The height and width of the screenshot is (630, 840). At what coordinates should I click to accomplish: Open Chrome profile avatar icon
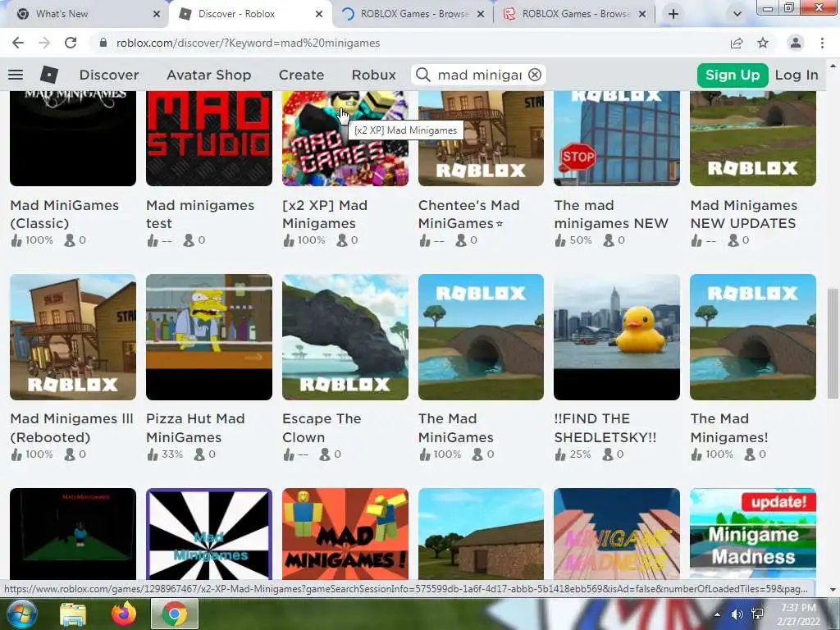pyautogui.click(x=796, y=43)
